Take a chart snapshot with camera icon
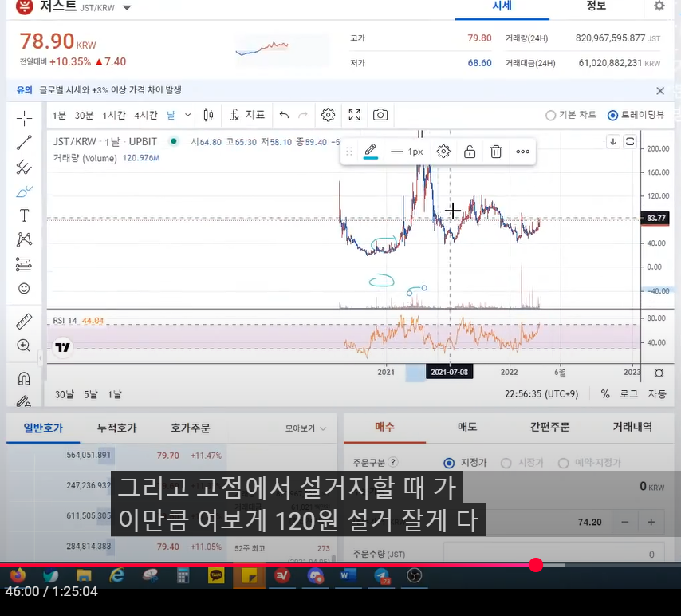This screenshot has height=616, width=681. click(x=380, y=115)
